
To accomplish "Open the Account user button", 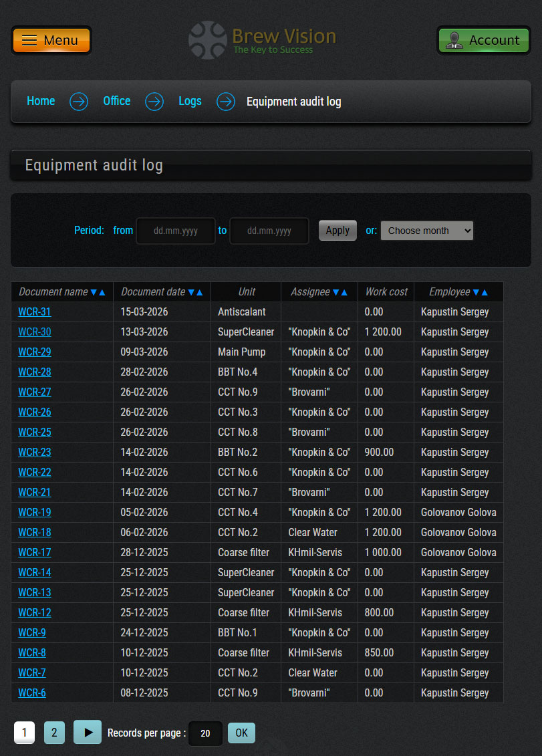I will (x=483, y=40).
